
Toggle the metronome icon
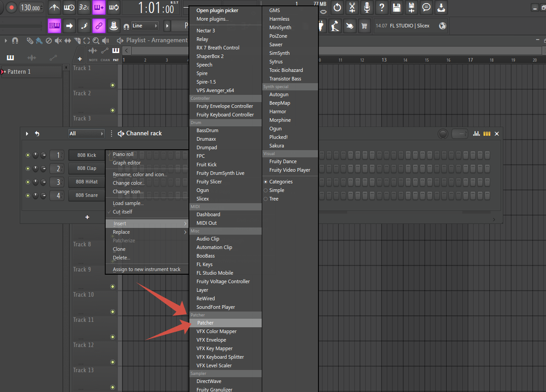[54, 7]
